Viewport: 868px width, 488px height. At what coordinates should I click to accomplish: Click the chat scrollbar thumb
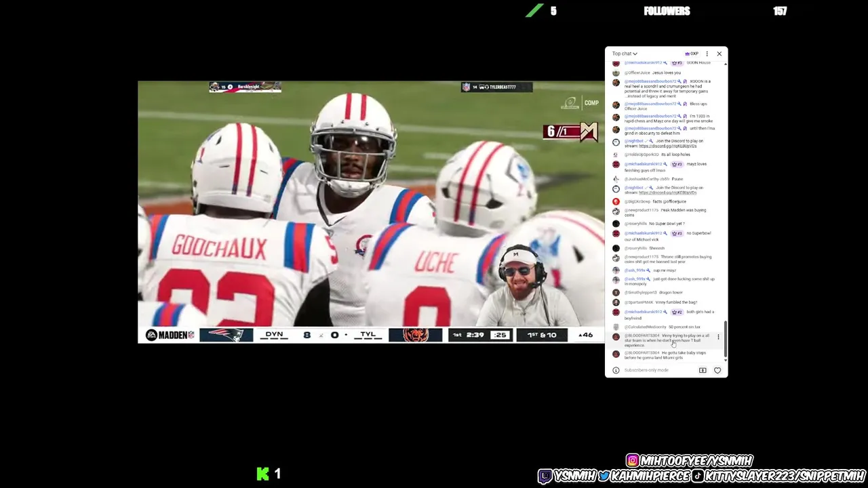(x=726, y=339)
